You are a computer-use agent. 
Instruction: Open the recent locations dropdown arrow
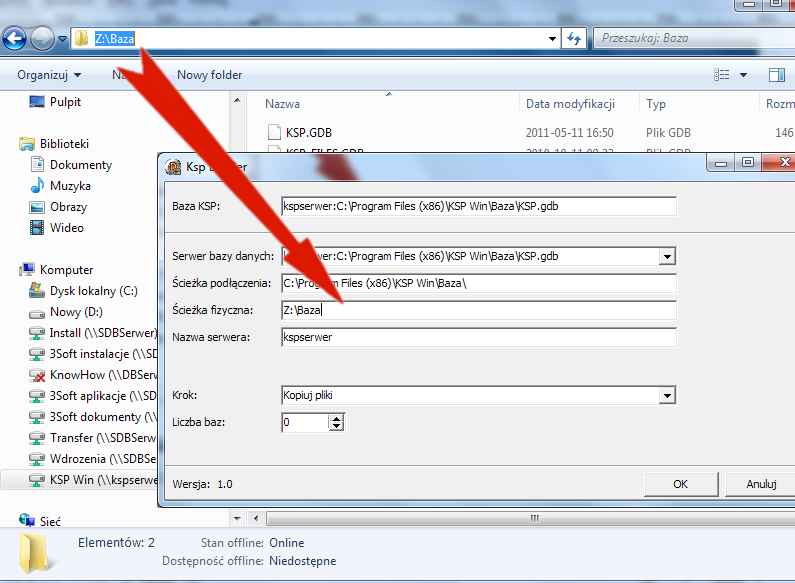pyautogui.click(x=62, y=39)
